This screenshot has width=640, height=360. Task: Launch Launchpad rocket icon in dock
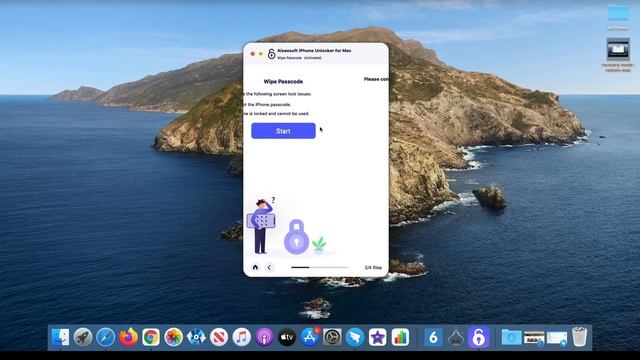click(83, 337)
